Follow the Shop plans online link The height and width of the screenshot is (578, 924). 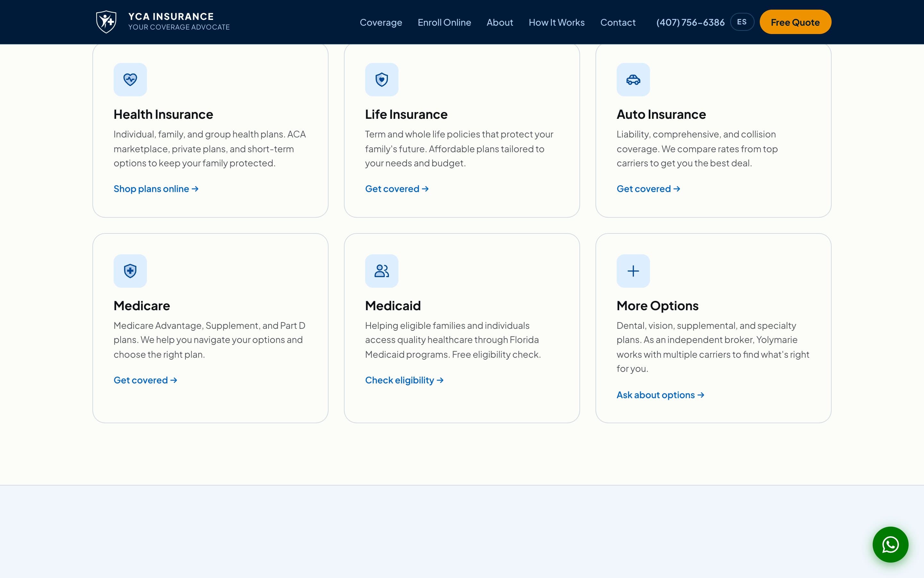(156, 188)
